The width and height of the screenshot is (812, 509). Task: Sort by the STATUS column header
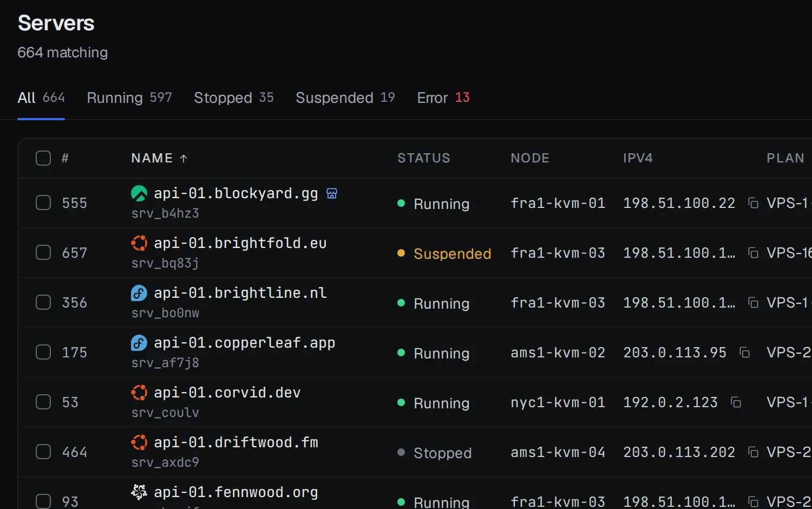(424, 158)
